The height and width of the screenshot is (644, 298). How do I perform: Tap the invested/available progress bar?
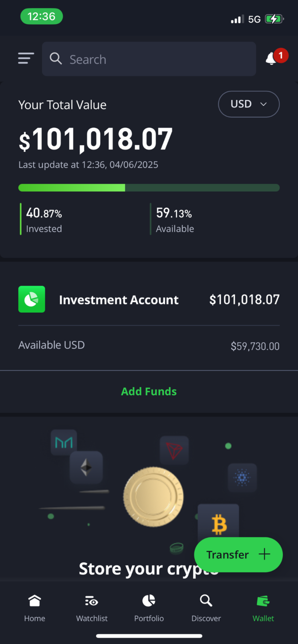coord(149,187)
